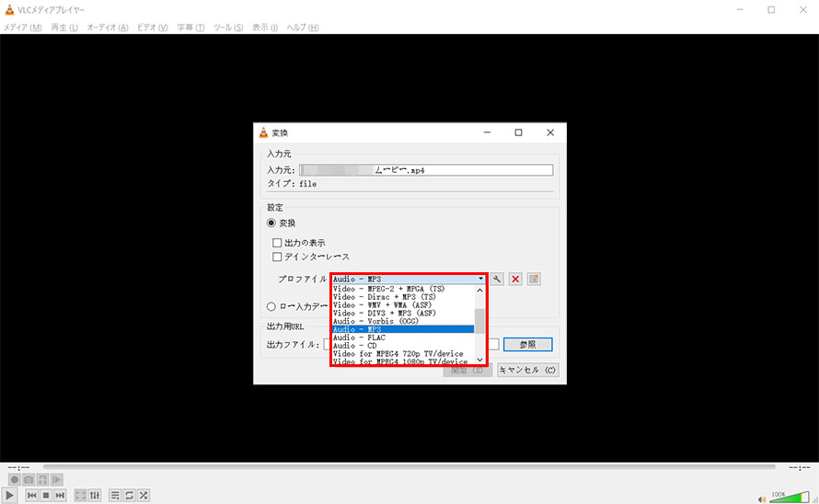Open the メディア menu
Screen dimensions: 819x504
coord(22,28)
